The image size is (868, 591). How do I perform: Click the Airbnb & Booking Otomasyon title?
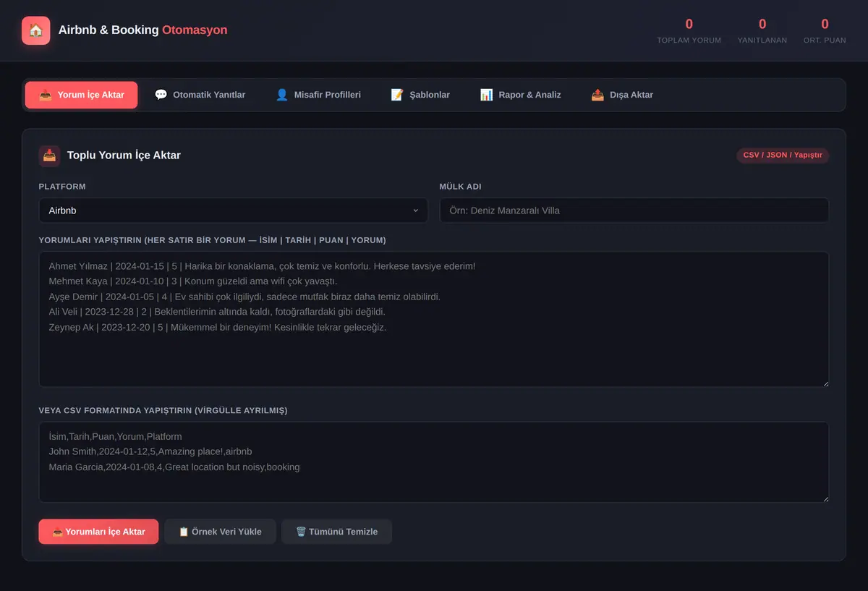tap(143, 30)
